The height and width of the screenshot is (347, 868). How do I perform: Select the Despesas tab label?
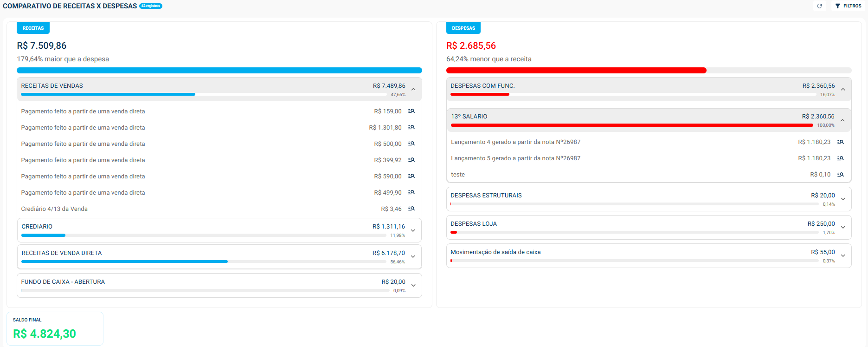pos(463,28)
